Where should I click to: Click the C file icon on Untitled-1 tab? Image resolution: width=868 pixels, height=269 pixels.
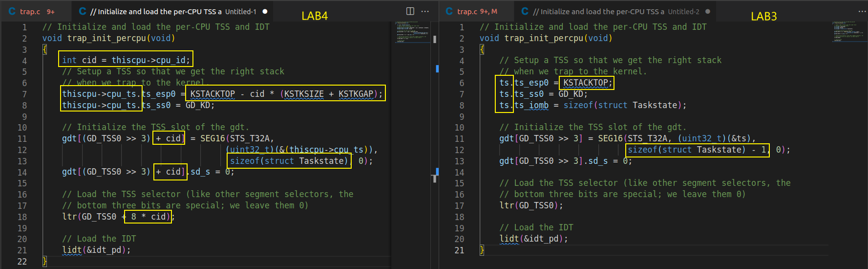pyautogui.click(x=82, y=11)
